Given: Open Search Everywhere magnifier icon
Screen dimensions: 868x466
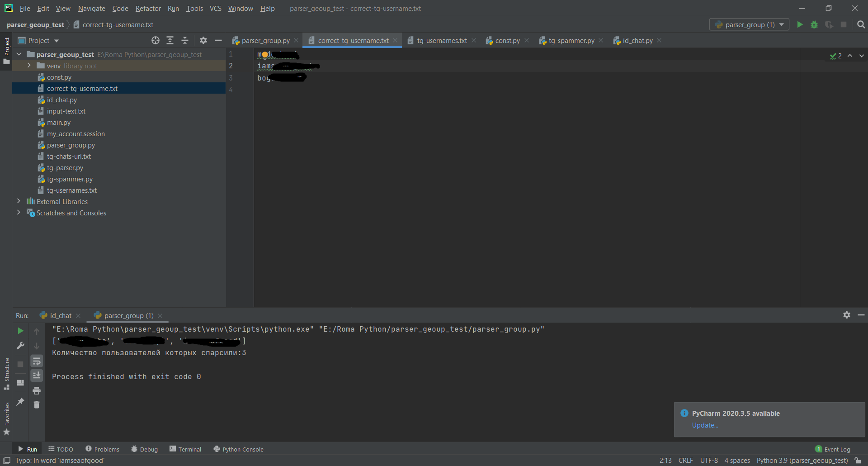Looking at the screenshot, I should [x=861, y=24].
